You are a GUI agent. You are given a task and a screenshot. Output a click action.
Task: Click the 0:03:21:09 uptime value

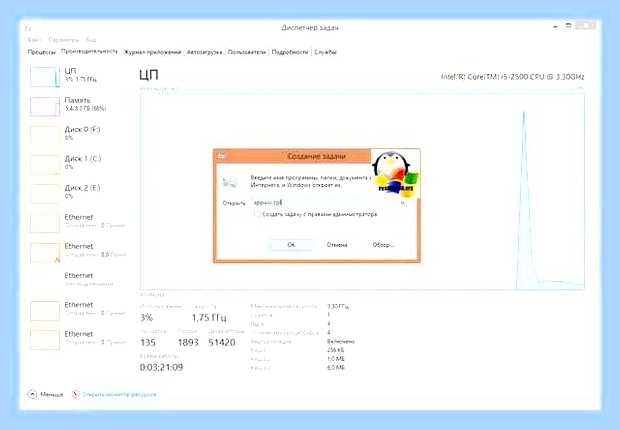pyautogui.click(x=161, y=367)
